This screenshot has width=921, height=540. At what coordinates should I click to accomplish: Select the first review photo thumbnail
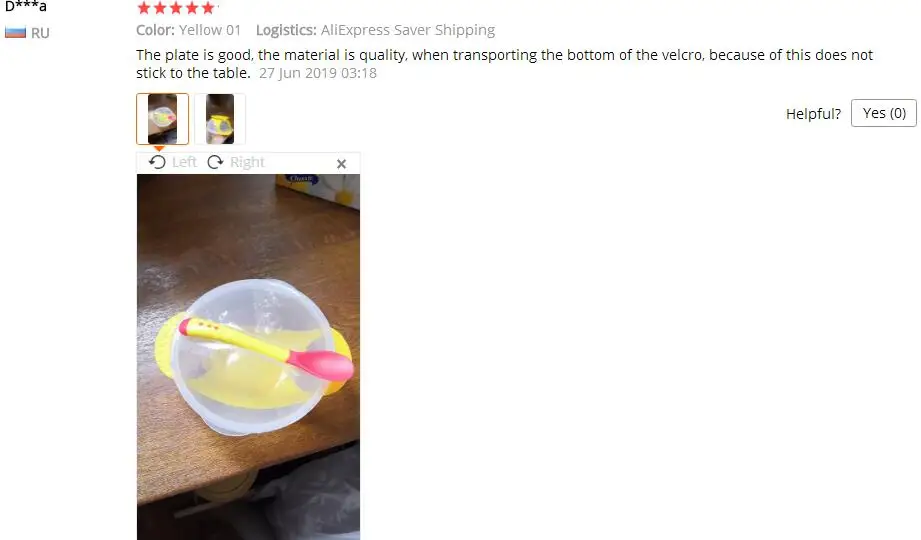[x=162, y=119]
